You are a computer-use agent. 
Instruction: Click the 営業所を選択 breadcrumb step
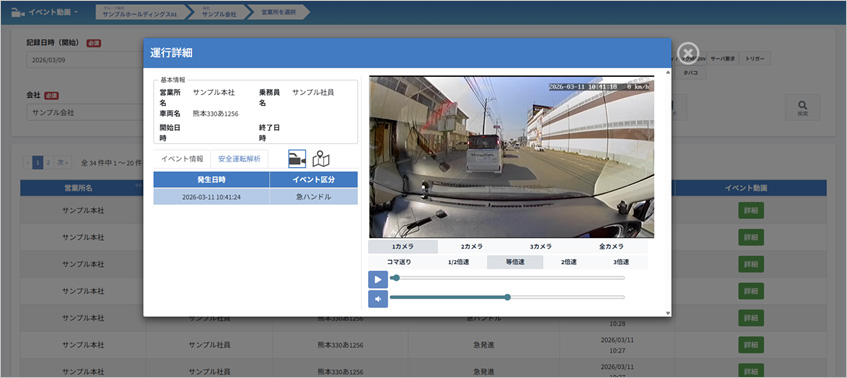[x=278, y=12]
